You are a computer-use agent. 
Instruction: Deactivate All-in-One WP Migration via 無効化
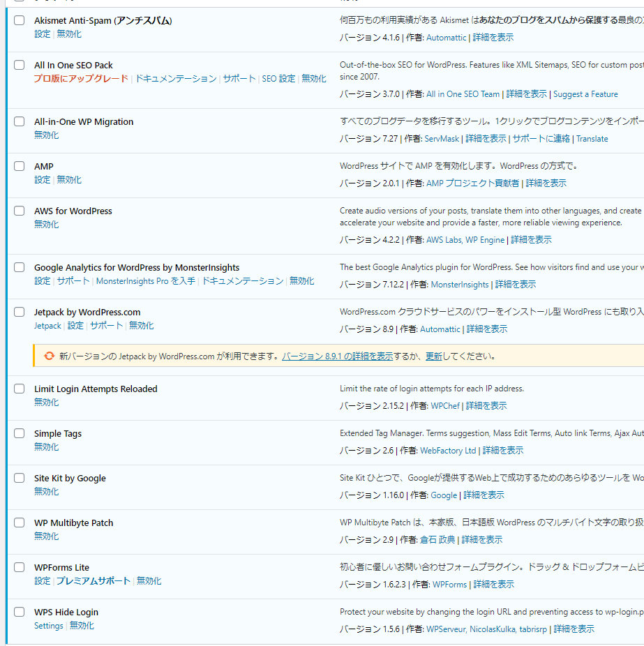click(x=46, y=135)
